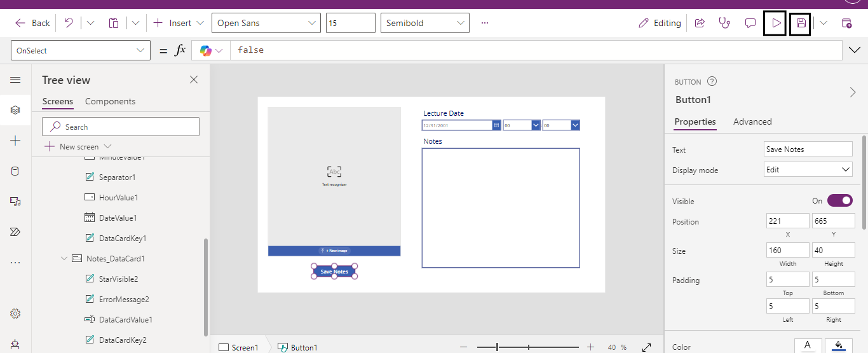Click the Undo arrow icon

coord(69,23)
